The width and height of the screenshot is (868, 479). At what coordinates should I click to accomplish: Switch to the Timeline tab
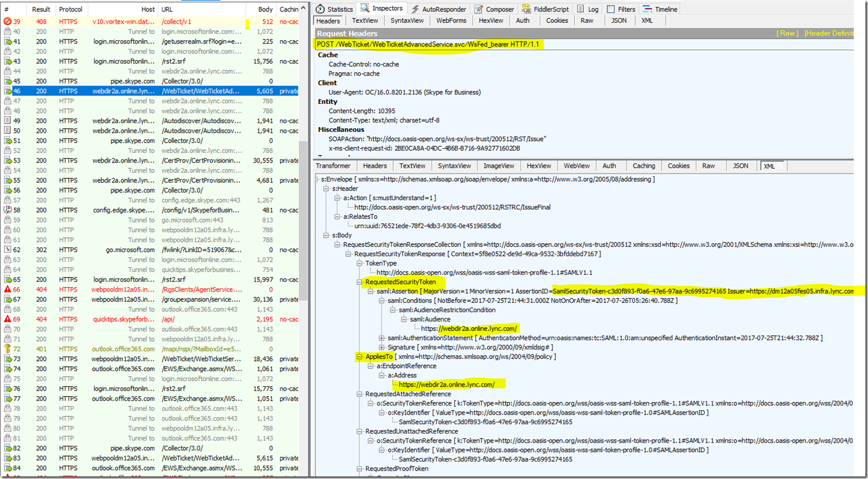660,9
